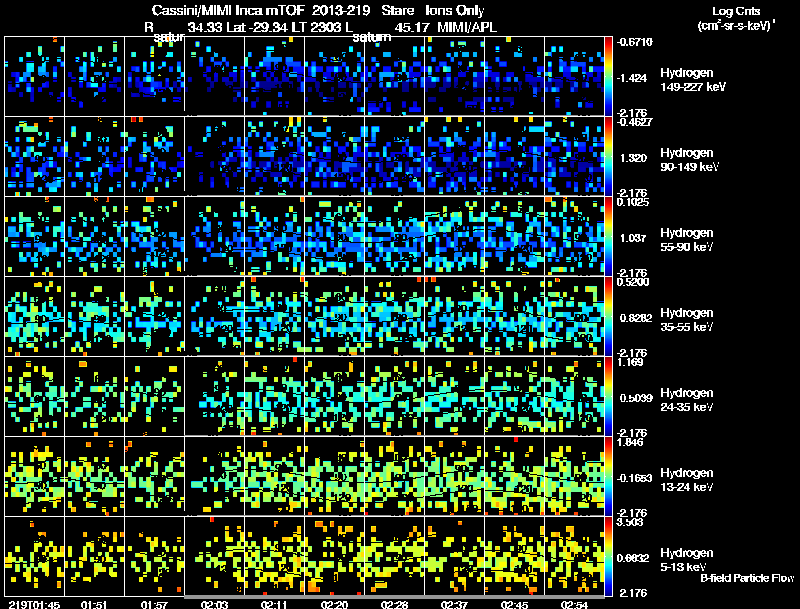Screen dimensions: 800x609
Task: Open the 149-227 keV image at 01:45
Action: tap(35, 76)
